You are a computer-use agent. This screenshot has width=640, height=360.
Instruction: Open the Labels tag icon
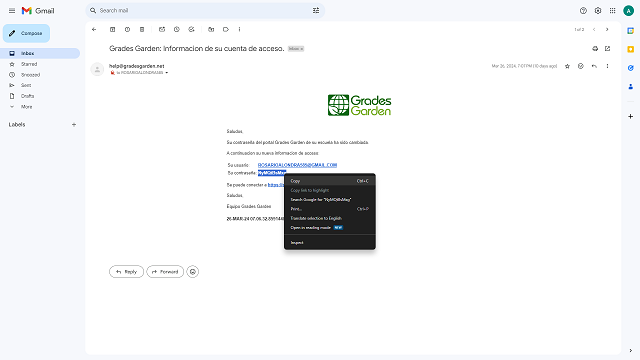click(x=226, y=29)
